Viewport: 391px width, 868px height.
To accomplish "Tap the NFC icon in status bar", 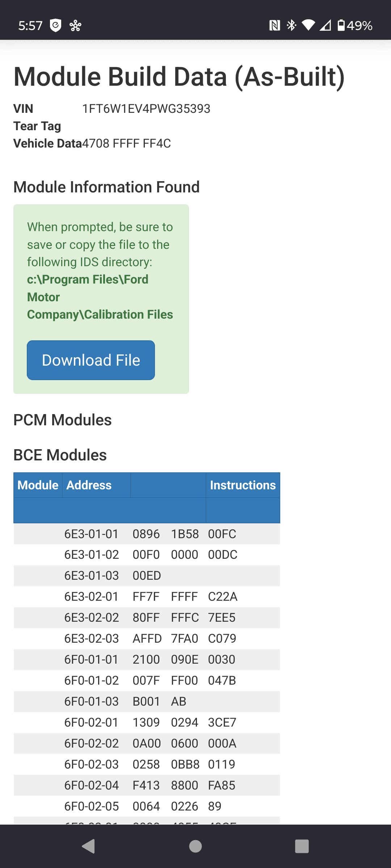I will [x=275, y=25].
